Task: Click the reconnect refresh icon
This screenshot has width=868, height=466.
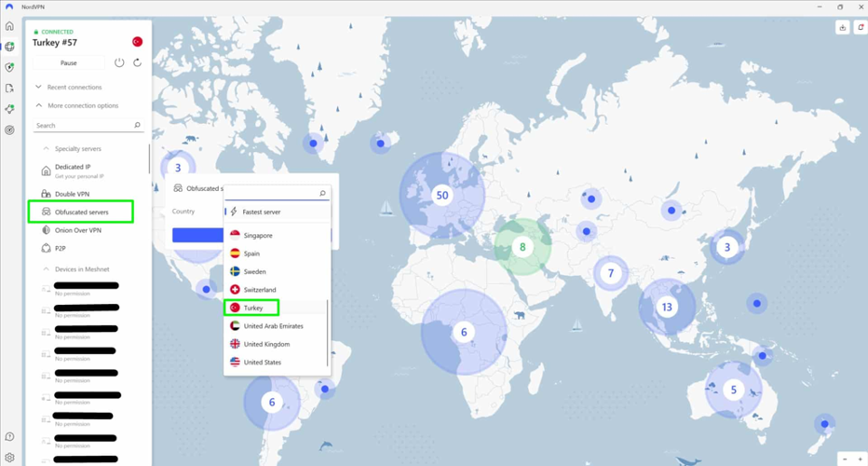Action: pos(137,62)
